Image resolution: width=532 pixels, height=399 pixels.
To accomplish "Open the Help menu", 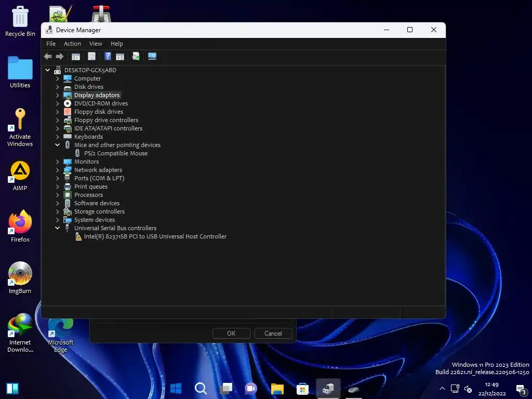I will (117, 44).
